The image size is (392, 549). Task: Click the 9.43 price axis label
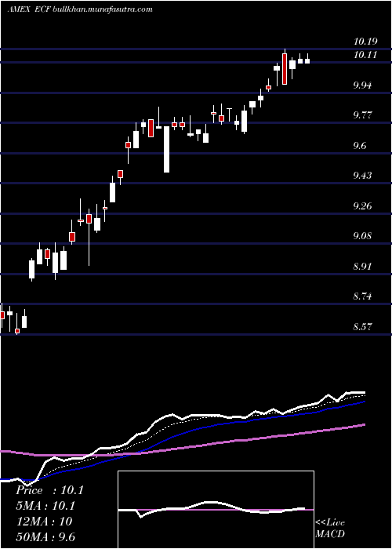(x=364, y=176)
